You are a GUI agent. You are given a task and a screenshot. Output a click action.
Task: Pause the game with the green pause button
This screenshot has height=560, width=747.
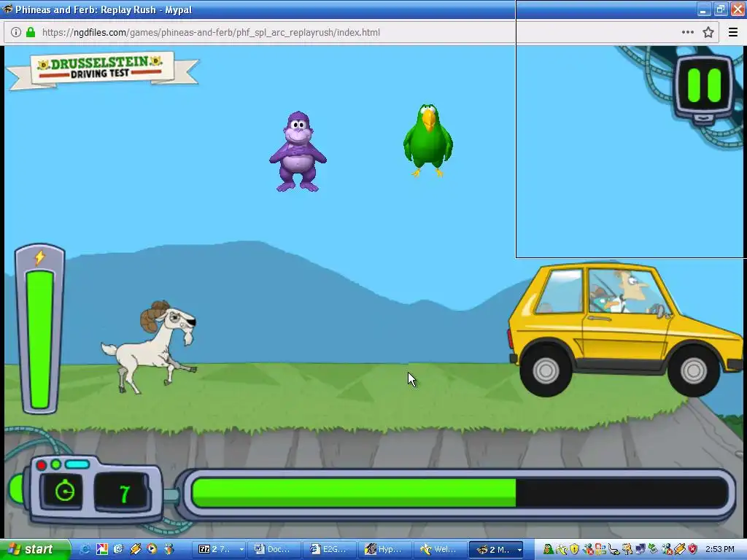704,86
